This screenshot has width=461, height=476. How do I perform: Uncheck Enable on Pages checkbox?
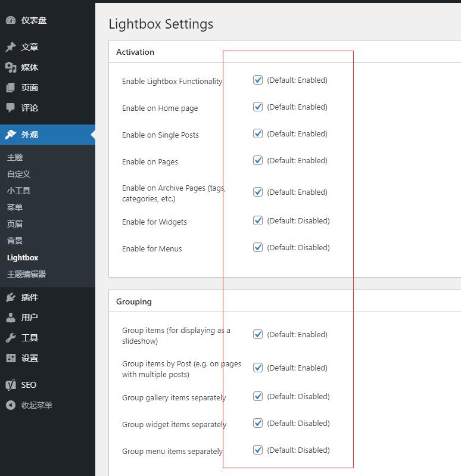(x=258, y=160)
